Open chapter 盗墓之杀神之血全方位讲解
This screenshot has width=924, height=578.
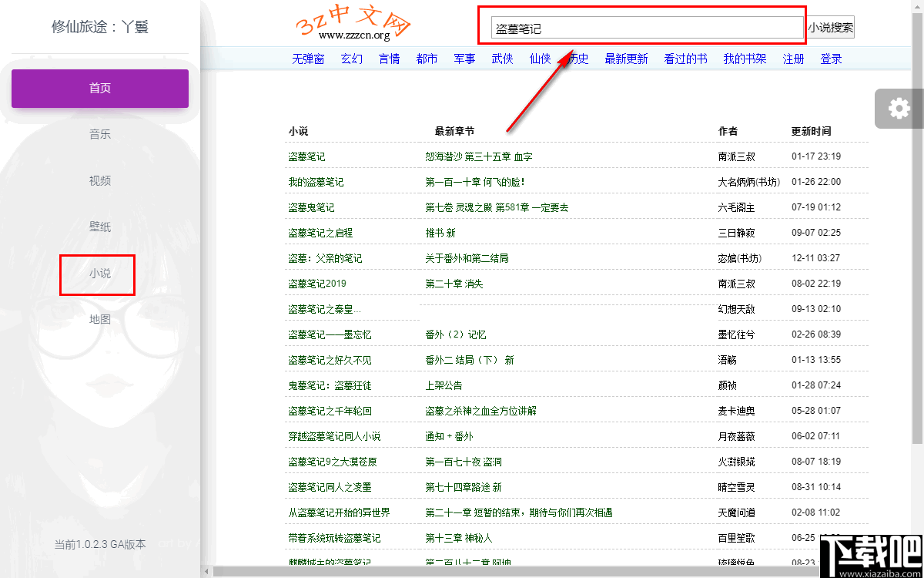[481, 411]
